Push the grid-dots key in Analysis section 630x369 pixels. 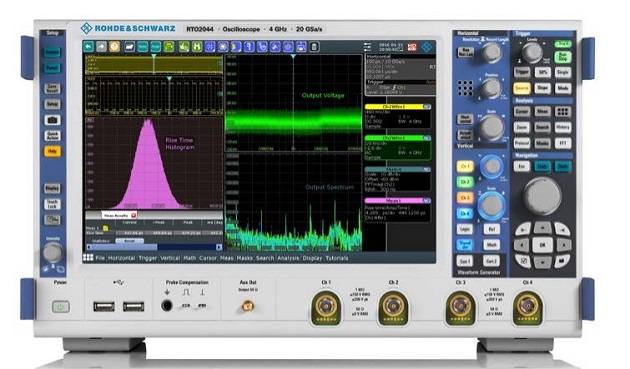tap(563, 111)
